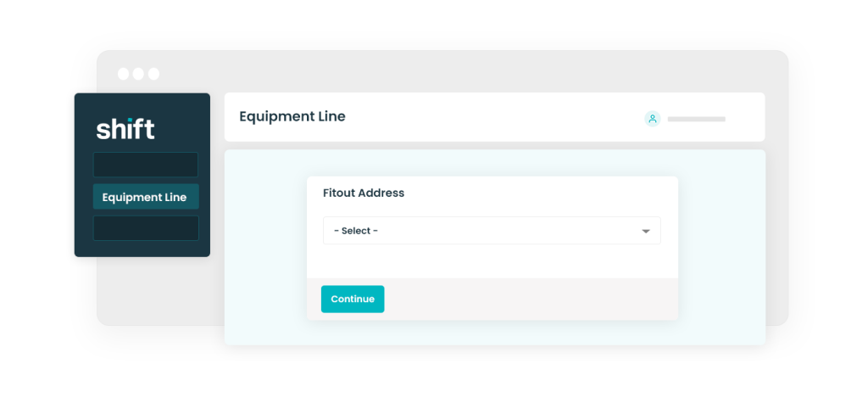
Task: Click the third white window dot
Action: coord(153,74)
